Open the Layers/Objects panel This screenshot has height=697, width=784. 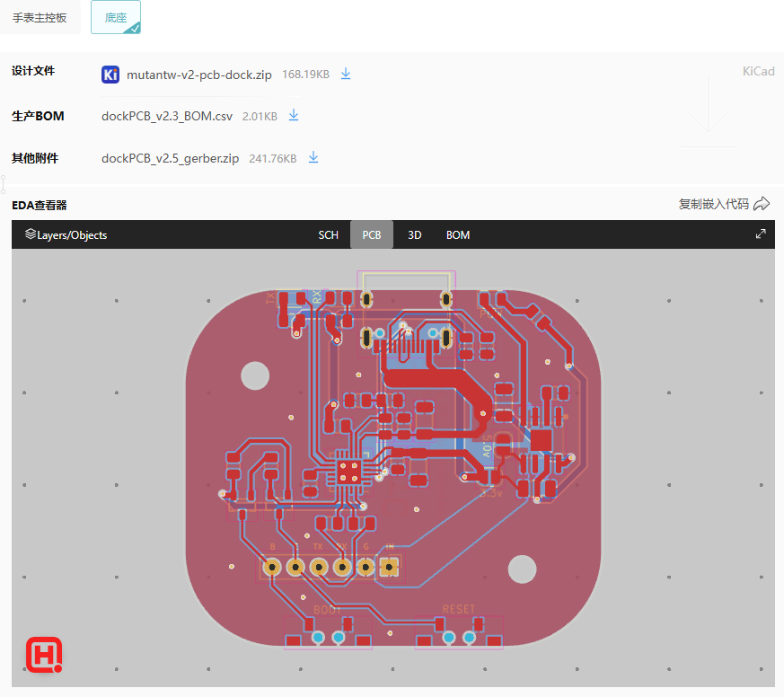coord(66,235)
